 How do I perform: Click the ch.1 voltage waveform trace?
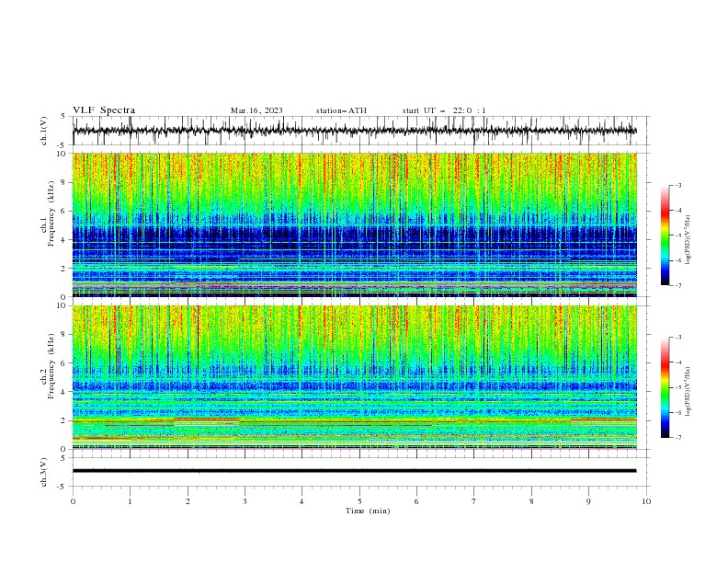354,131
